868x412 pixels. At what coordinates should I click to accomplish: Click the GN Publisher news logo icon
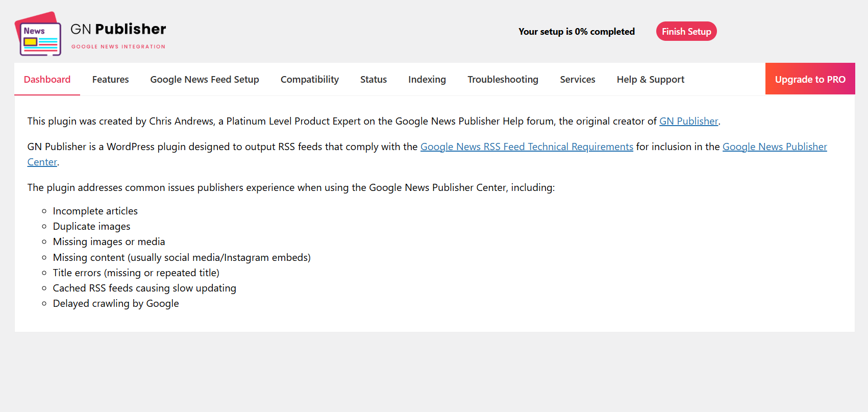(38, 34)
